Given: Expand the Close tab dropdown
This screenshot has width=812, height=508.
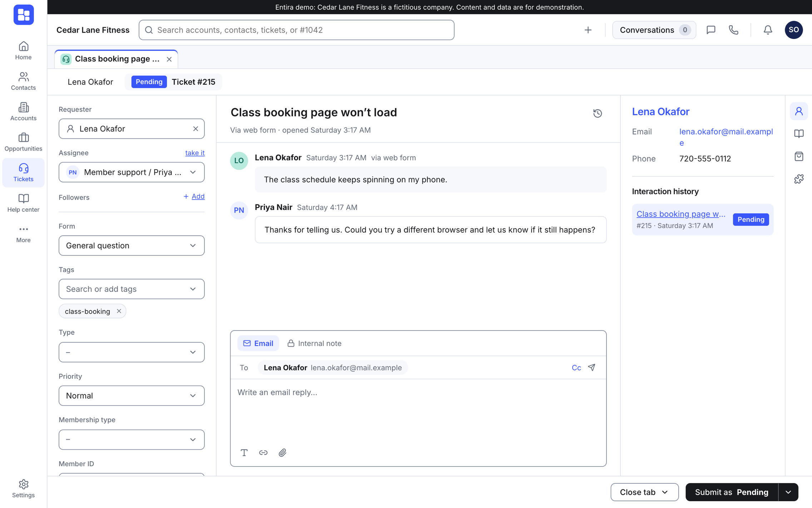Looking at the screenshot, I should point(644,492).
